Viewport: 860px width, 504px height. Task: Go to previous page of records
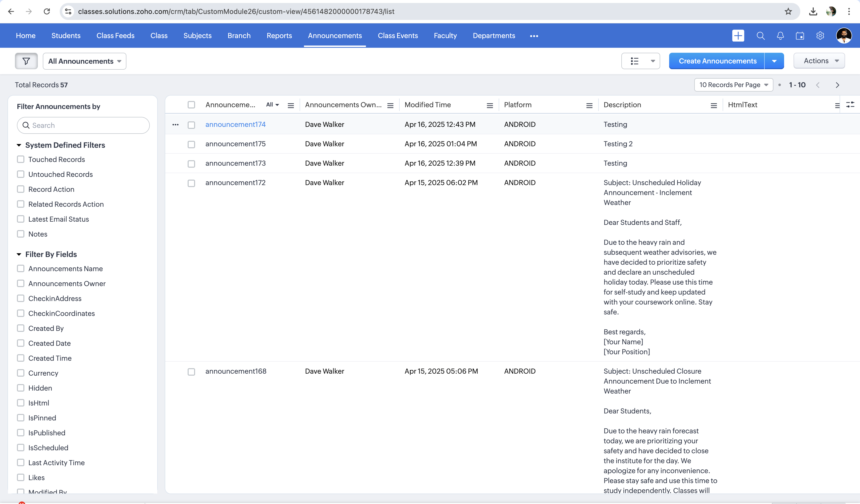coord(818,85)
